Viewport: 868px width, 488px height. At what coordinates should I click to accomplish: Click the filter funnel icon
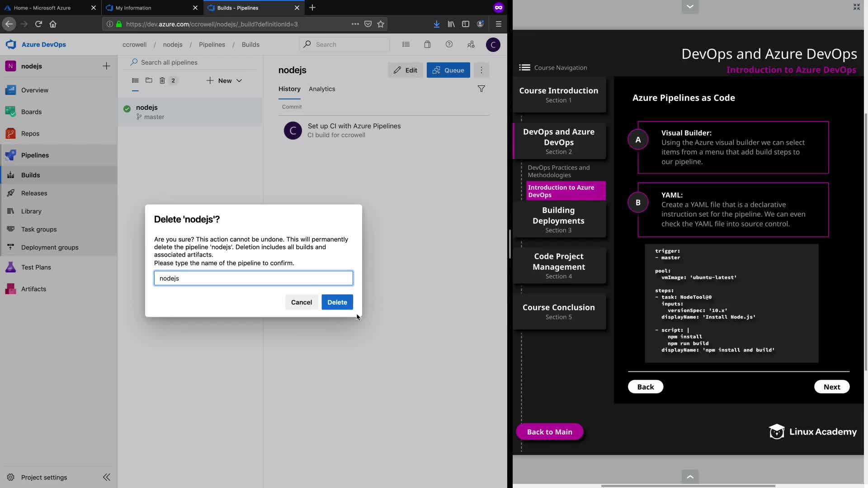481,89
